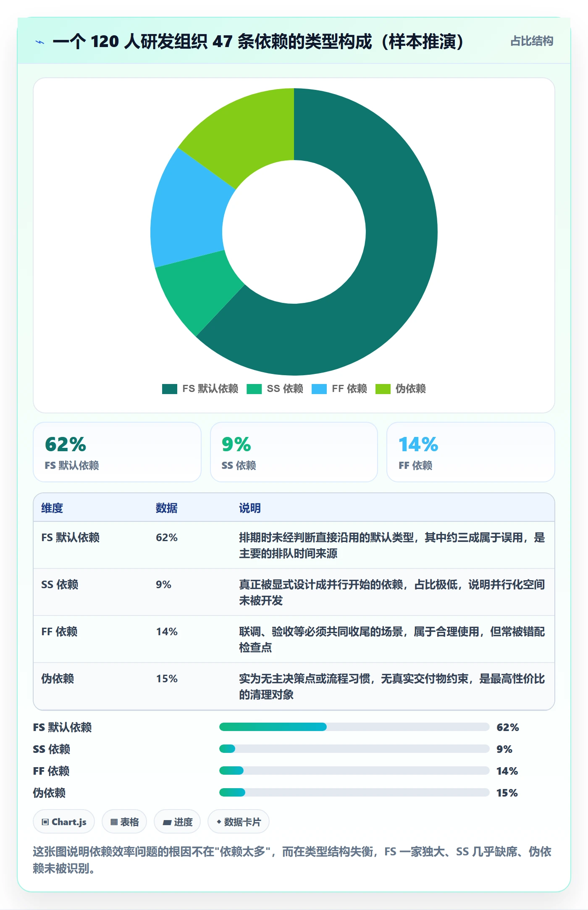Viewport: 588px width, 910px height.
Task: Click the 占比结构 label in the header
Action: click(x=532, y=41)
